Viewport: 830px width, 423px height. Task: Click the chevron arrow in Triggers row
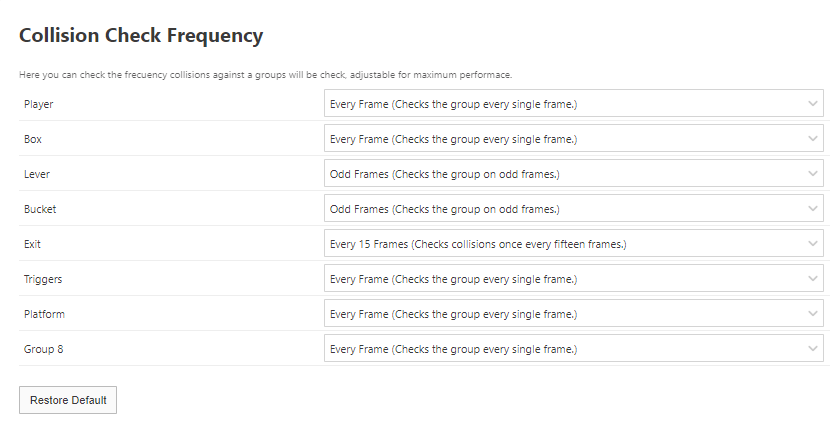(x=812, y=279)
